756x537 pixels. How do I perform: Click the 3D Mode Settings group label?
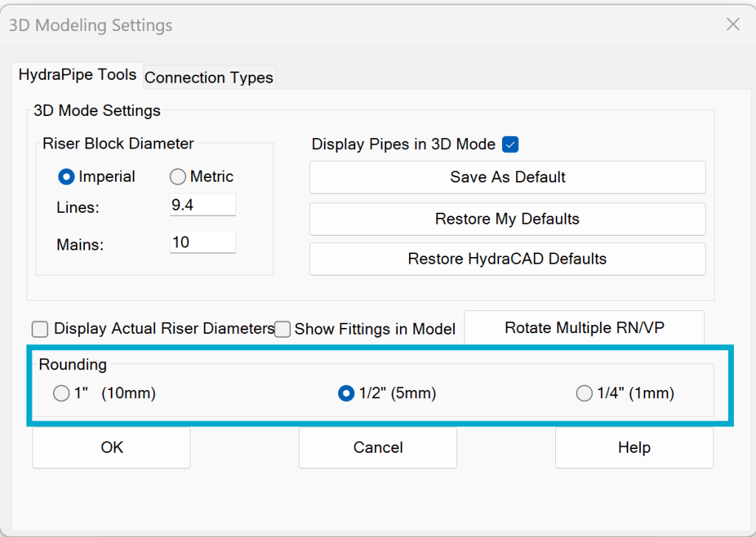[x=97, y=111]
